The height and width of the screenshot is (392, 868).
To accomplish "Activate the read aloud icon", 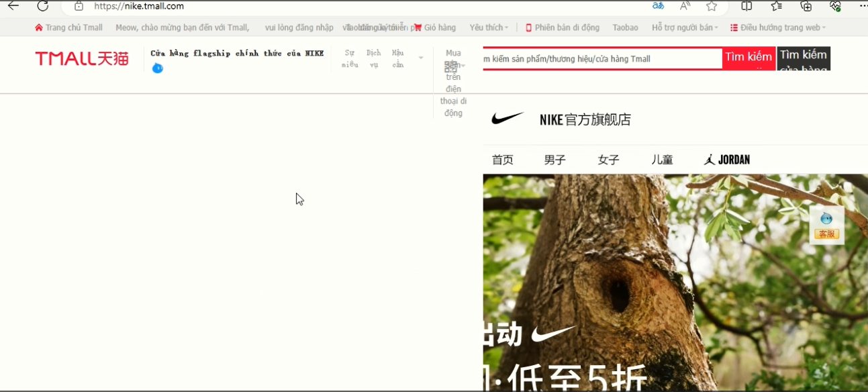I will tap(685, 6).
